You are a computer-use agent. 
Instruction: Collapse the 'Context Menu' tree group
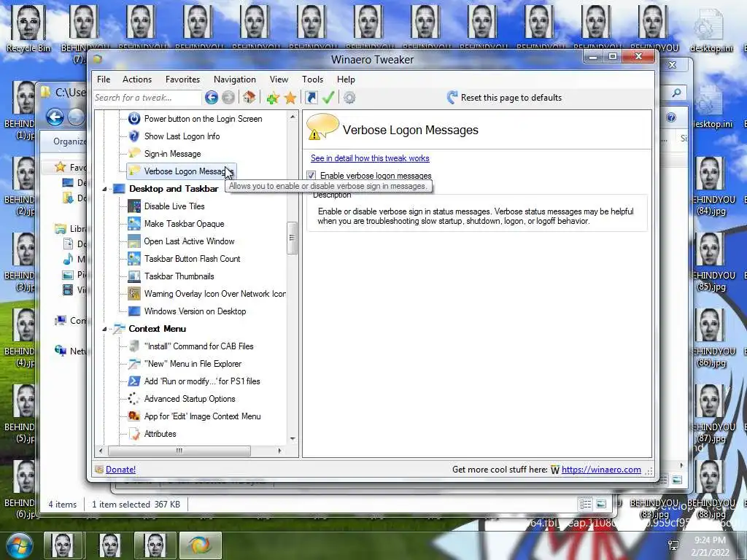[104, 329]
